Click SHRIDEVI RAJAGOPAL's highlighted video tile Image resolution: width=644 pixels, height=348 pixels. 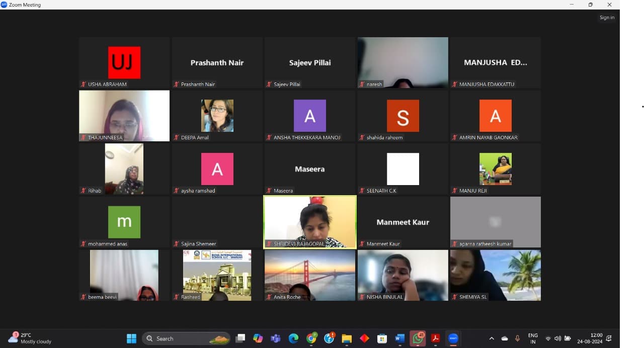310,222
